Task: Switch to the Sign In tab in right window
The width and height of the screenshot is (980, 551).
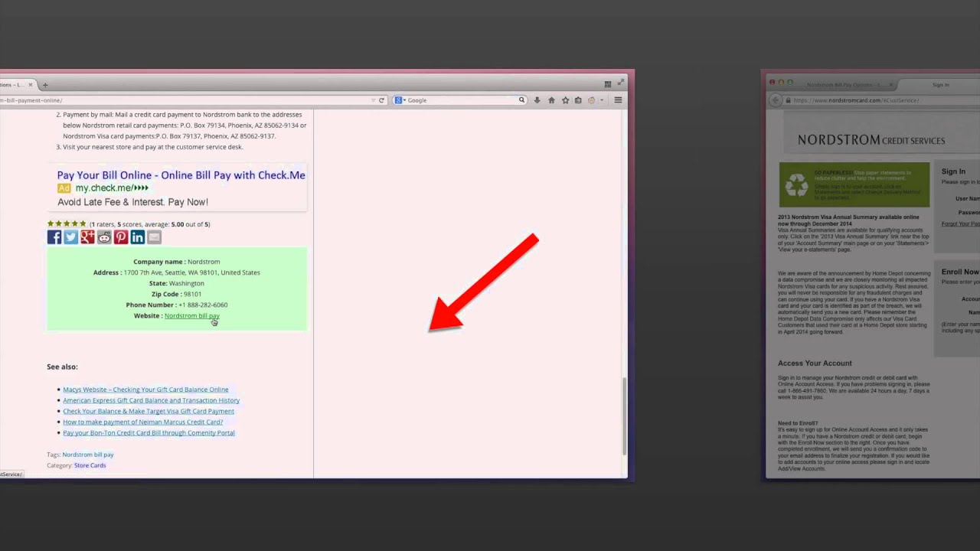Action: click(940, 85)
